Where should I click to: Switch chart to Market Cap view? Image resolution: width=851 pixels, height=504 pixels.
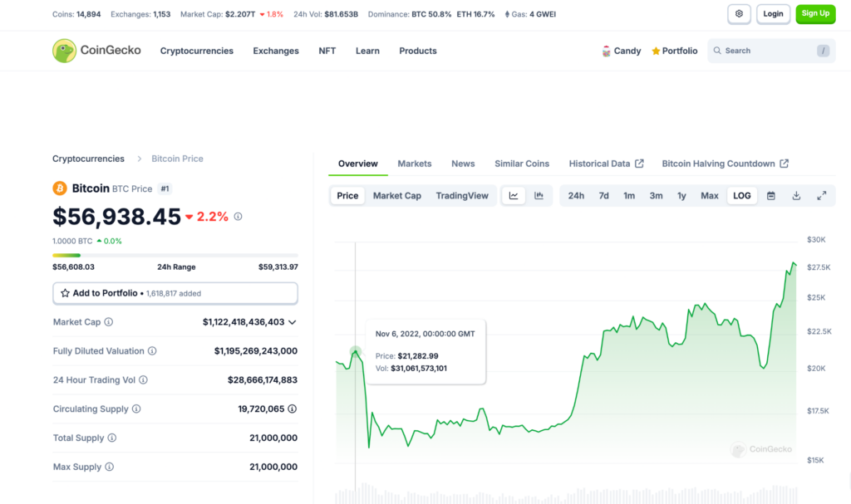(x=396, y=195)
